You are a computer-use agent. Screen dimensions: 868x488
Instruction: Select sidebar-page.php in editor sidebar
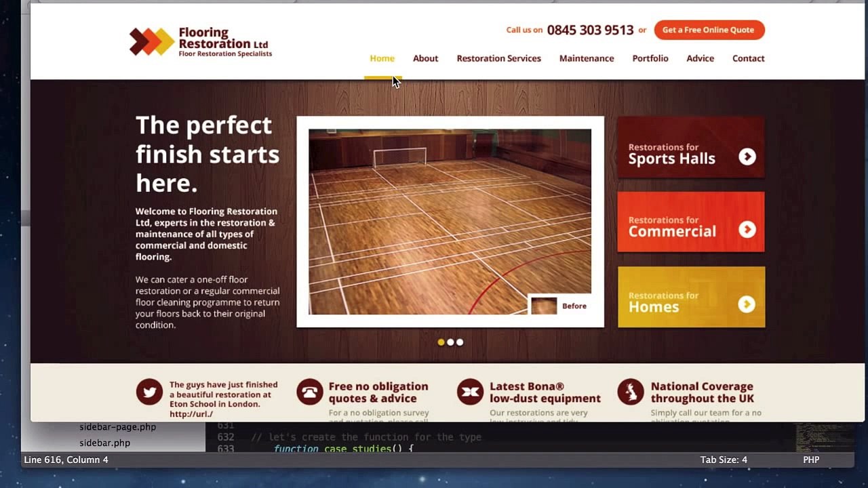(118, 427)
